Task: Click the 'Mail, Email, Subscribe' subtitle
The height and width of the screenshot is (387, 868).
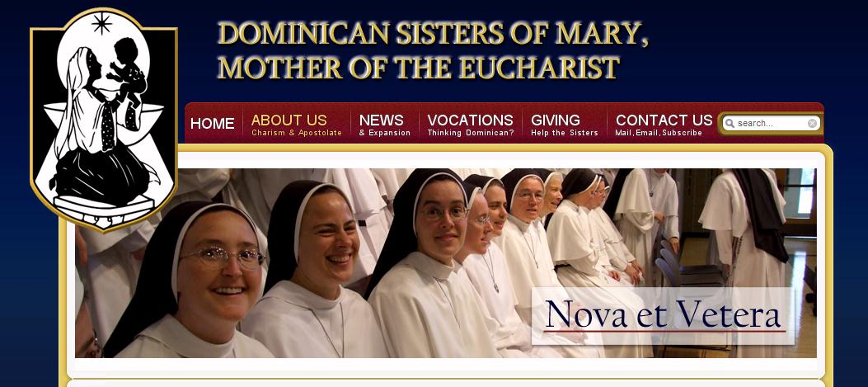Action: (x=658, y=133)
